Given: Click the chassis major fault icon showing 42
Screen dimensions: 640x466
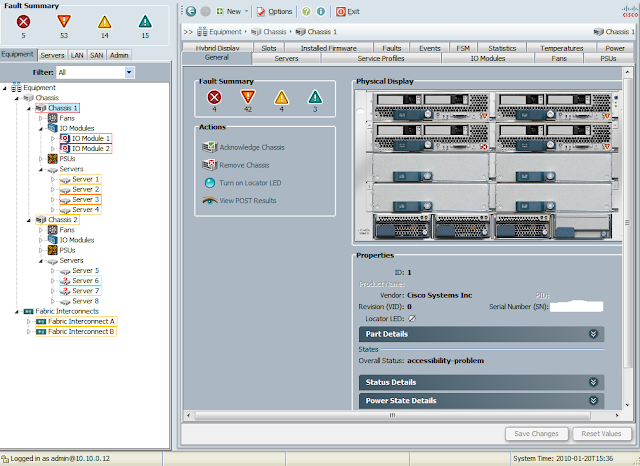Looking at the screenshot, I should coord(248,98).
